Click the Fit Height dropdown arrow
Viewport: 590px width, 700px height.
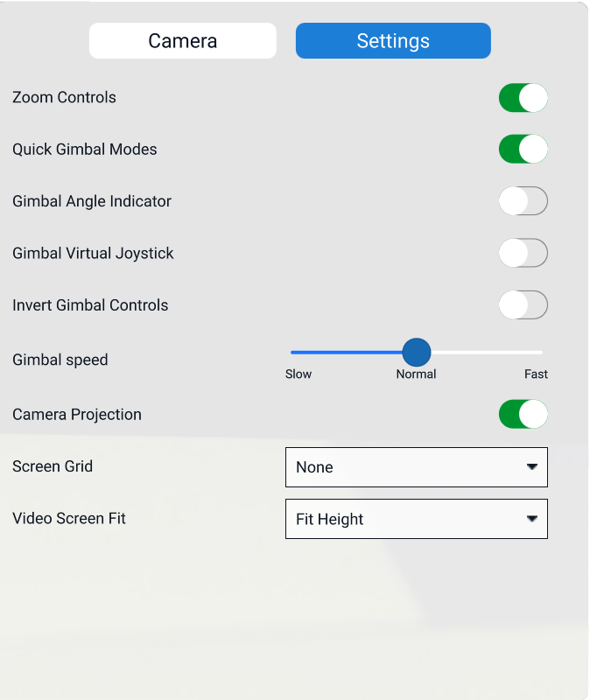click(531, 519)
